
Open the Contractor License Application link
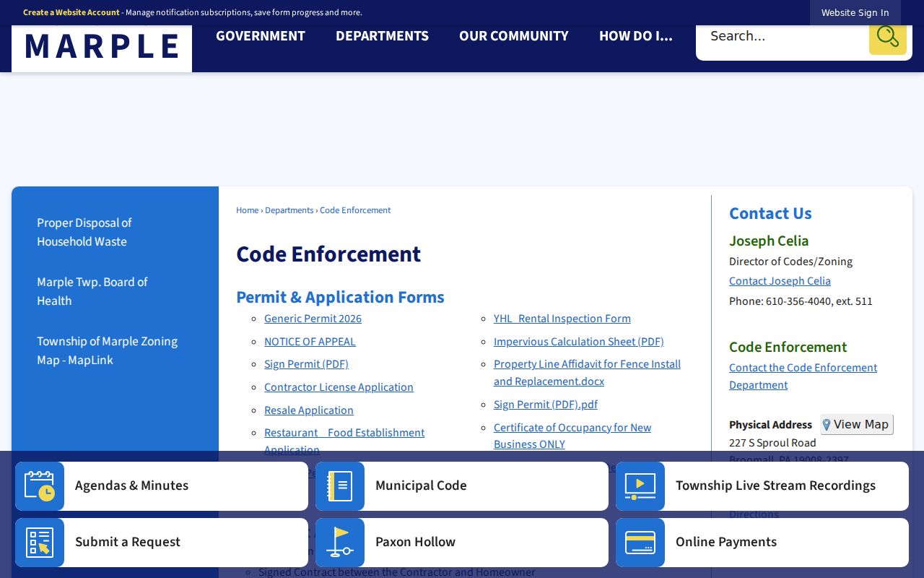pyautogui.click(x=339, y=387)
